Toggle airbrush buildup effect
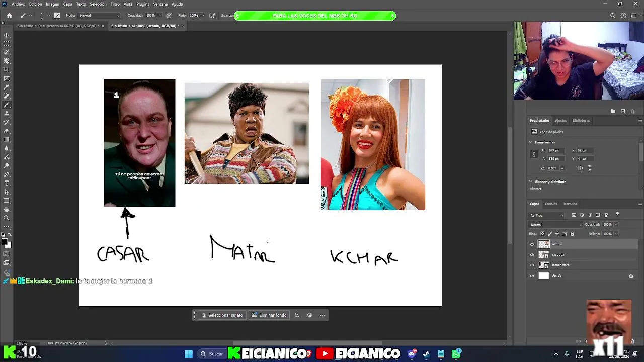This screenshot has height=362, width=644. (212, 16)
